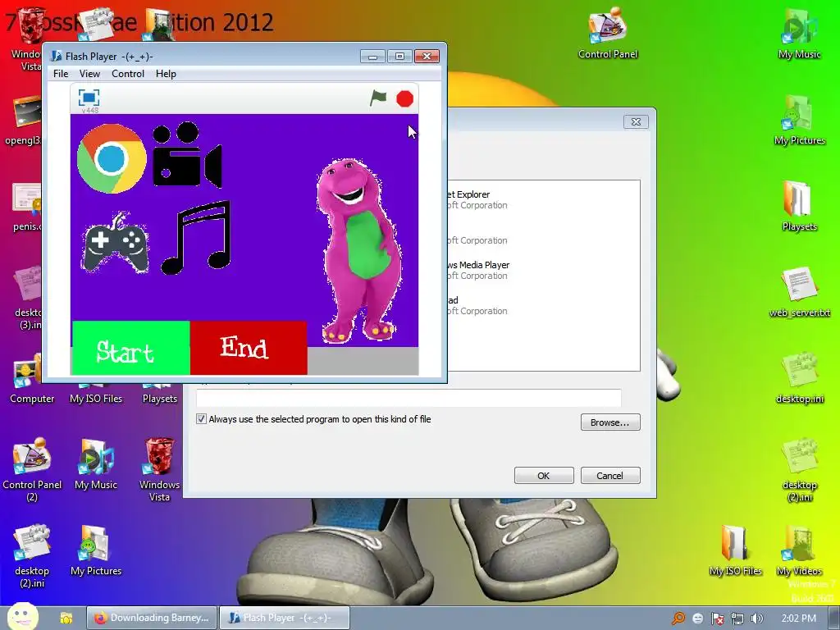Click the game controller icon
Screen dimensions: 840x630
click(x=115, y=244)
